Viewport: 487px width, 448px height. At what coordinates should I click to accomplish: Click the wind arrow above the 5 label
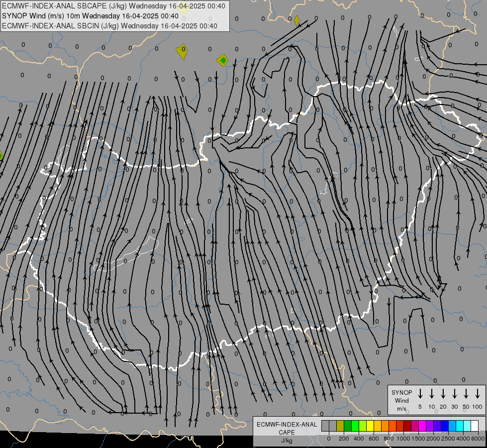[x=420, y=394]
